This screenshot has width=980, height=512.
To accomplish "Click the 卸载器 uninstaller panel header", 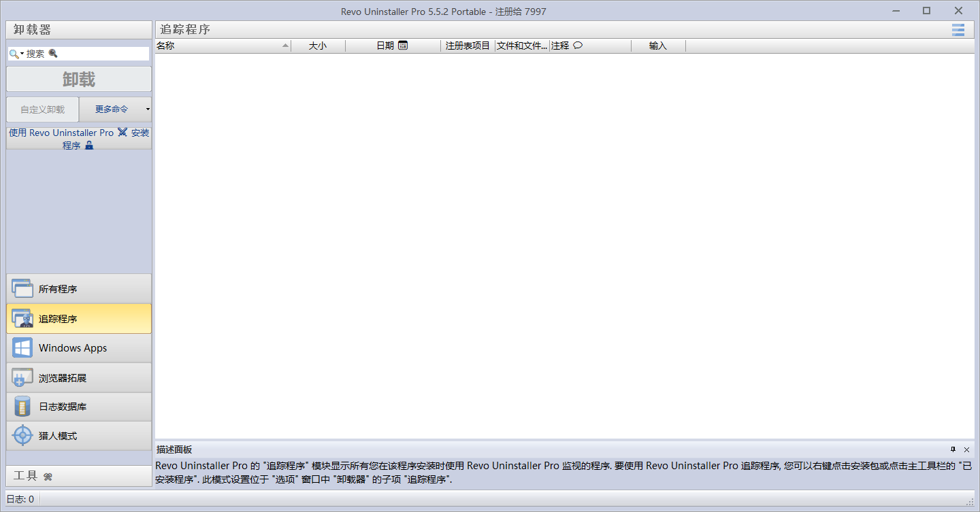I will tap(79, 30).
